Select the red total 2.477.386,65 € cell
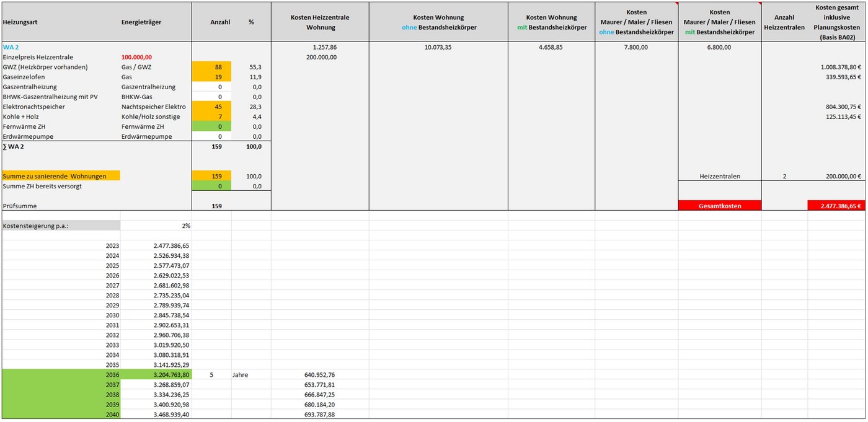Screen dimensions: 868x422 836,206
